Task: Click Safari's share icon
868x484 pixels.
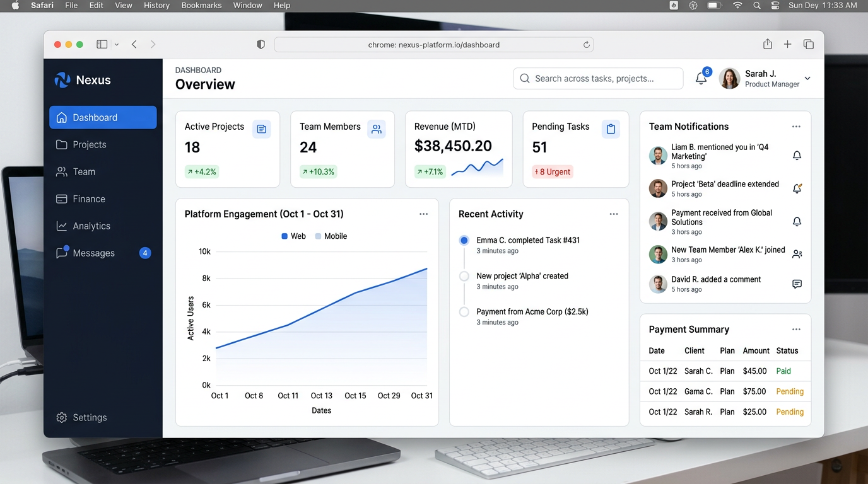Action: pos(767,44)
